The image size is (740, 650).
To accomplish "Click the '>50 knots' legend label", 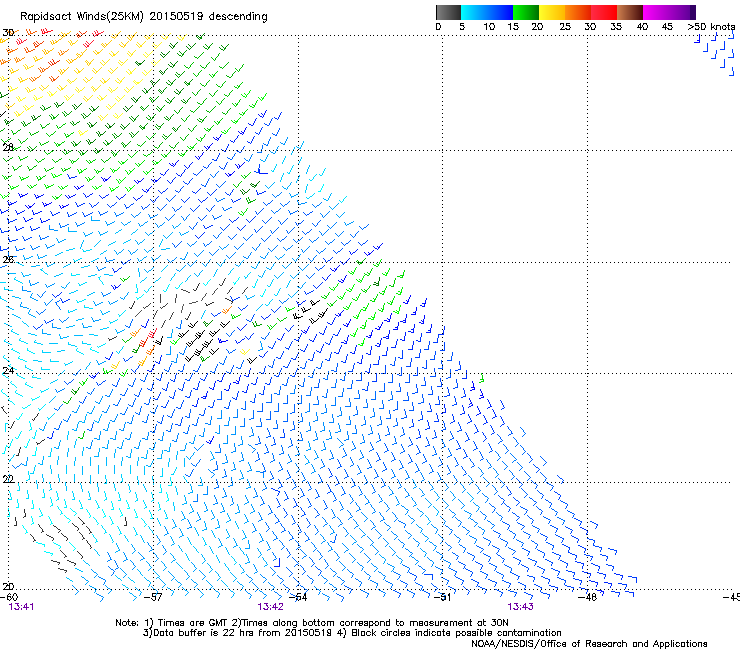I will click(711, 27).
